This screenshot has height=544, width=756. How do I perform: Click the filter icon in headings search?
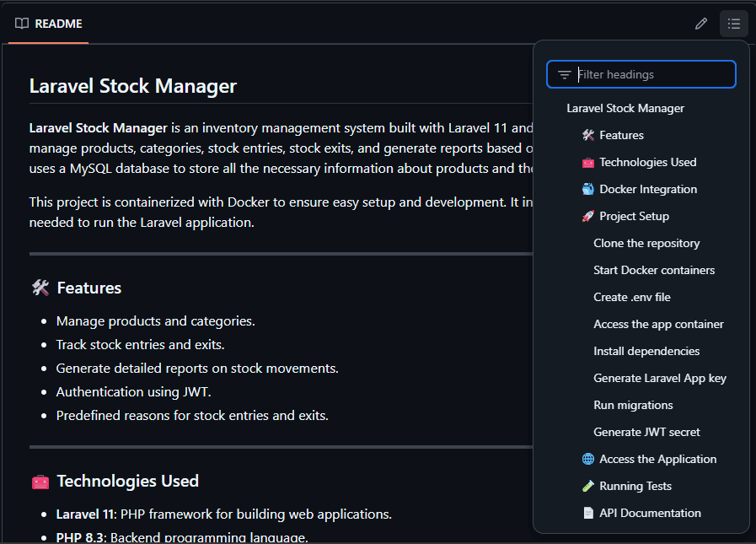point(564,74)
